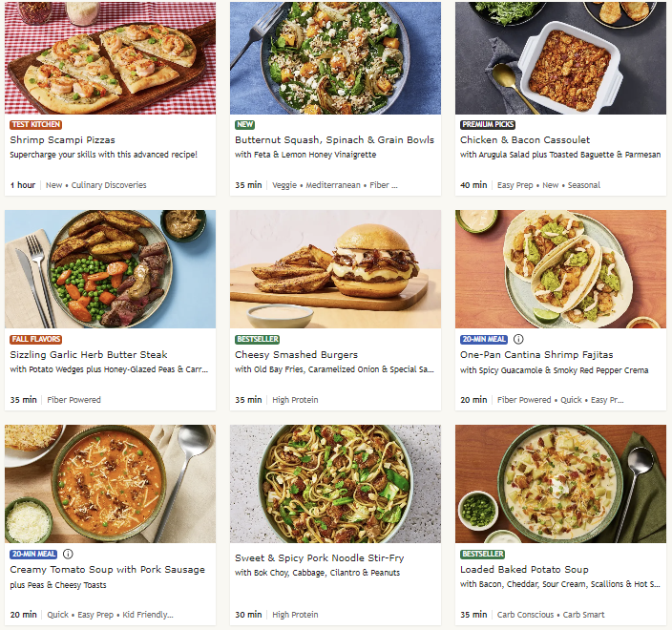Viewport: 672px width, 630px height.
Task: Select Loaded Baked Potato Soup title
Action: [524, 569]
